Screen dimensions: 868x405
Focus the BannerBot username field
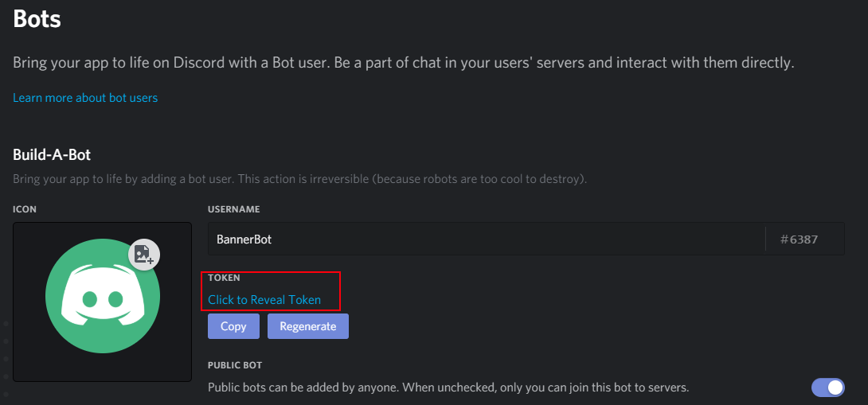(487, 239)
